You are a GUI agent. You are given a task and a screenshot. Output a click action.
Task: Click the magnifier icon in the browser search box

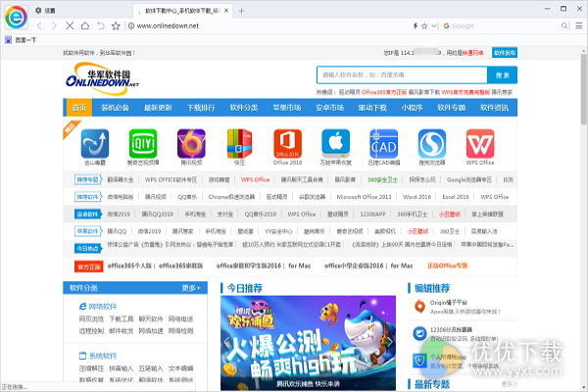click(x=564, y=25)
